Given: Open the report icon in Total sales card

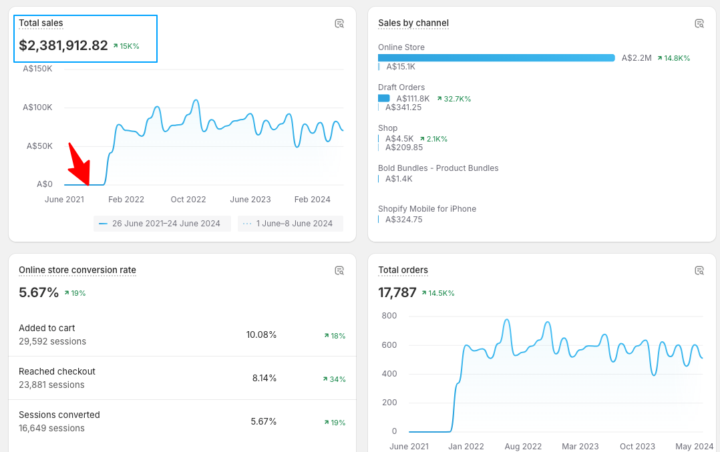Looking at the screenshot, I should click(339, 23).
